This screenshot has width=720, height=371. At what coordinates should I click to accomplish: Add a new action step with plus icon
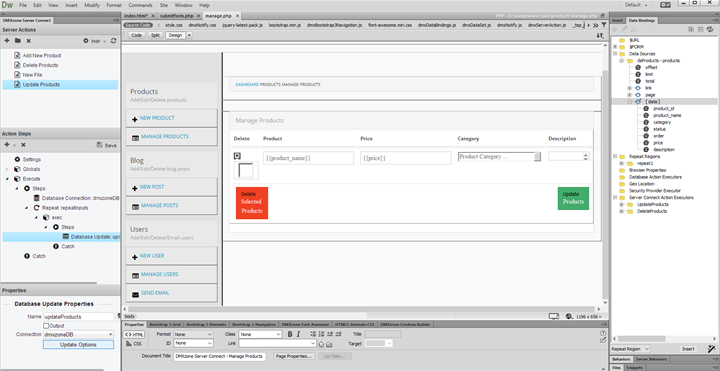click(7, 145)
